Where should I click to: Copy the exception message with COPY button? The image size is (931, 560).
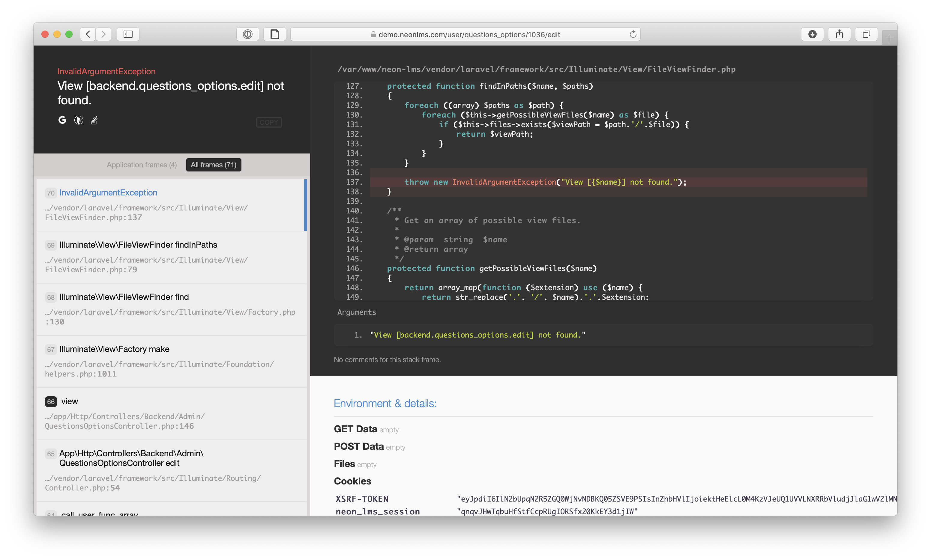269,122
